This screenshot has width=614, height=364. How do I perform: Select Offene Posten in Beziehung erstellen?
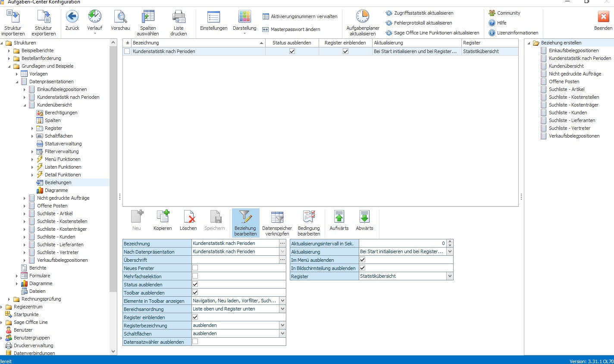pyautogui.click(x=564, y=82)
